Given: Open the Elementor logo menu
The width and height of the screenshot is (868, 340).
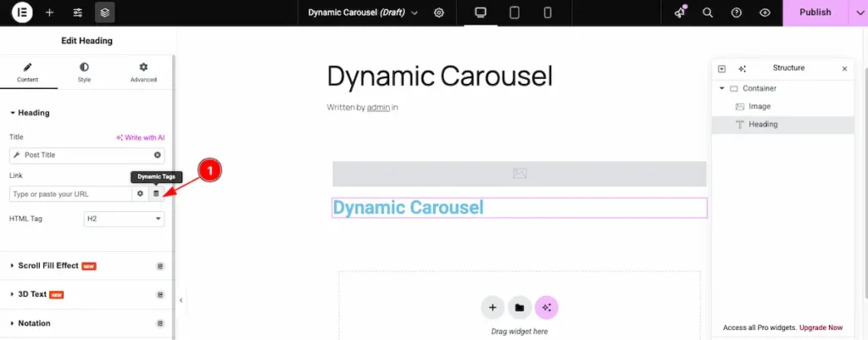Looking at the screenshot, I should pos(22,13).
